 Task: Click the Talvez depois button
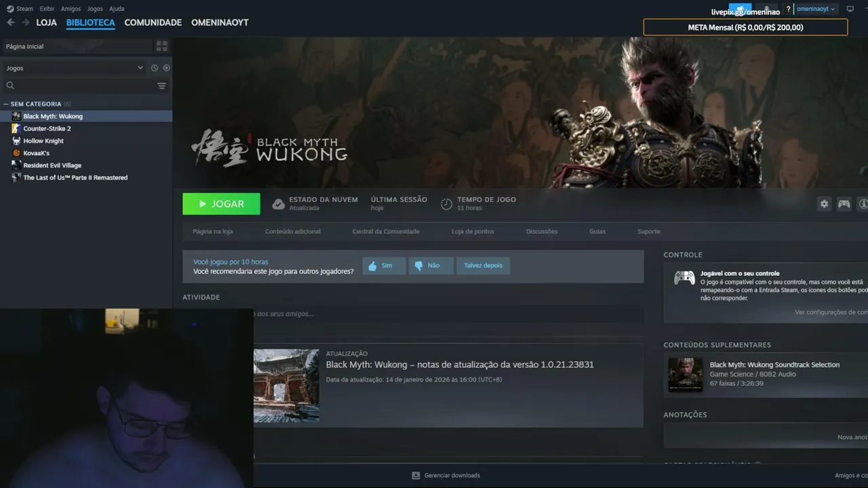(x=484, y=266)
